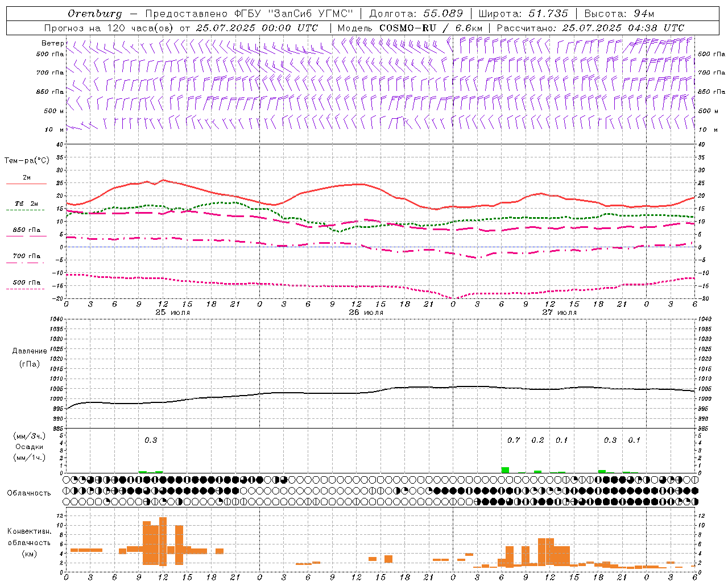
Task: Click the dotted pink sample under 500 гПа legend
Action: [x=25, y=289]
